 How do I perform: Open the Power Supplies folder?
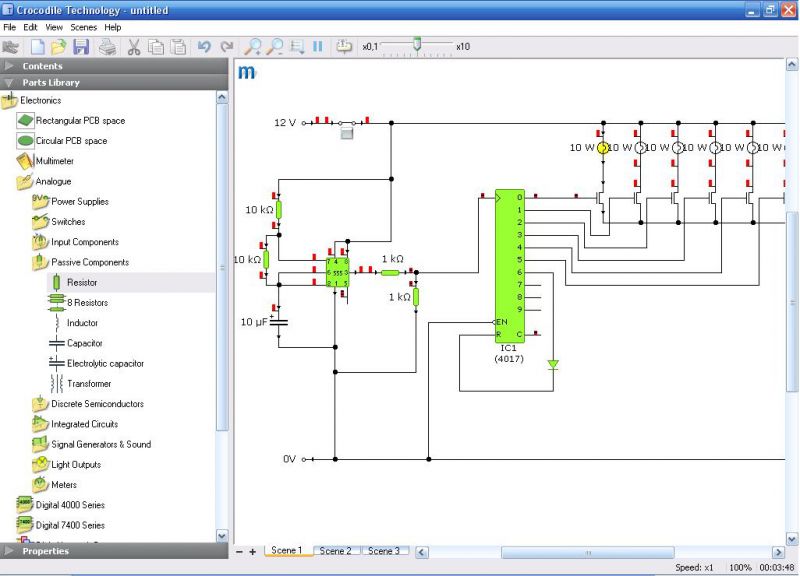click(x=70, y=202)
